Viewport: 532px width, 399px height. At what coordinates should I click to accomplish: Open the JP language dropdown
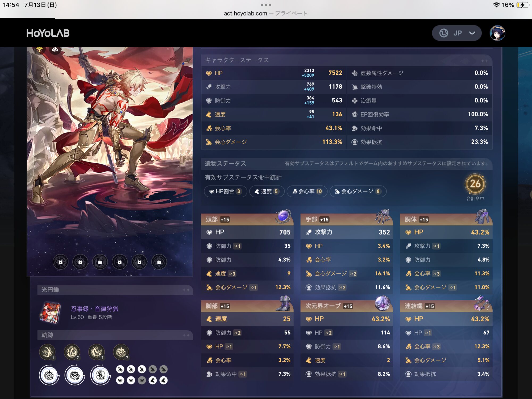pos(456,33)
